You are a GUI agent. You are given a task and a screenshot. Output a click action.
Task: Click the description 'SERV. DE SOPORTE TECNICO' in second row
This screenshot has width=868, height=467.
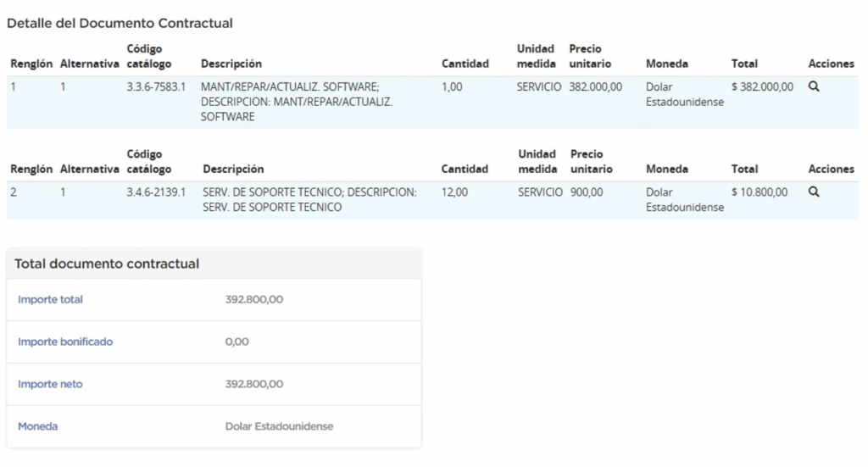click(309, 199)
